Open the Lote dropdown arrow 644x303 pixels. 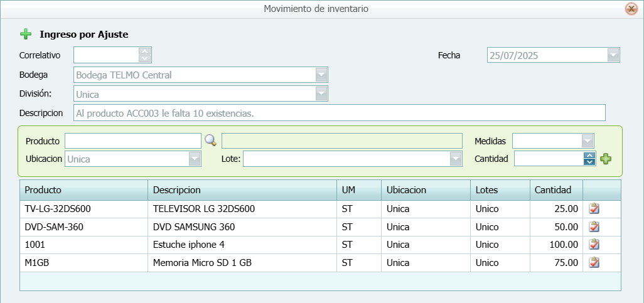[456, 159]
